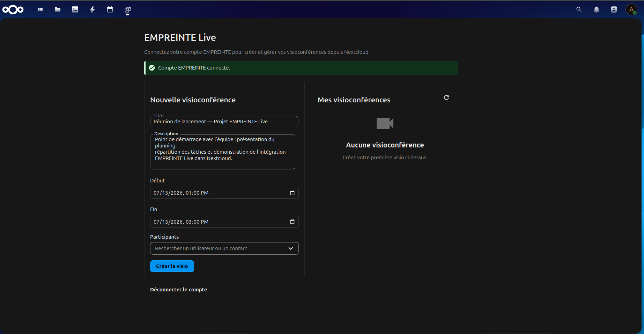The width and height of the screenshot is (644, 334).
Task: Click the 'Participants' label
Action: [x=164, y=237]
